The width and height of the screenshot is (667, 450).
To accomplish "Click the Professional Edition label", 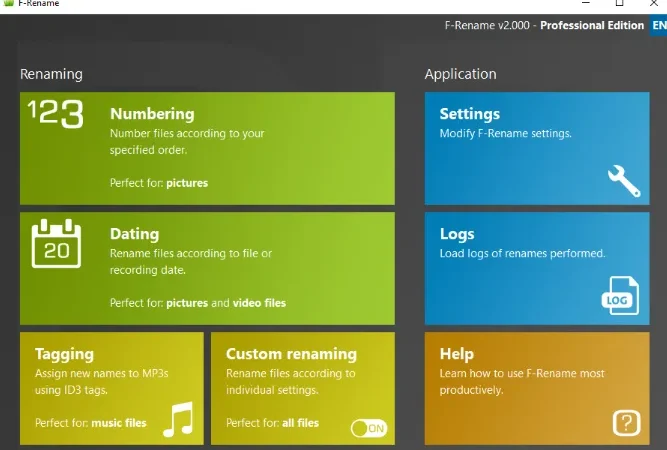I will pos(592,26).
